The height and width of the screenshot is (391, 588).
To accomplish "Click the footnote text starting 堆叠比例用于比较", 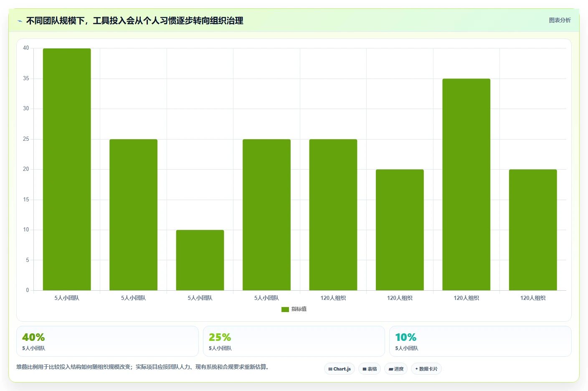I will click(x=144, y=367).
